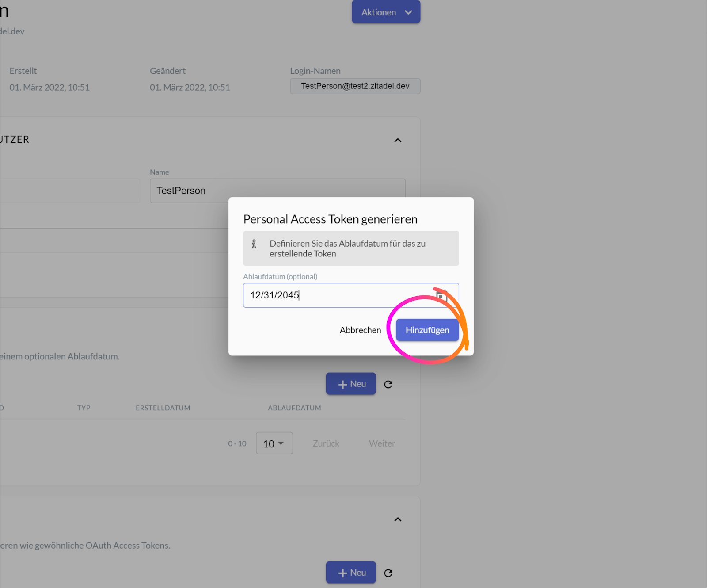Click the Name field containing TestPerson

click(x=277, y=191)
